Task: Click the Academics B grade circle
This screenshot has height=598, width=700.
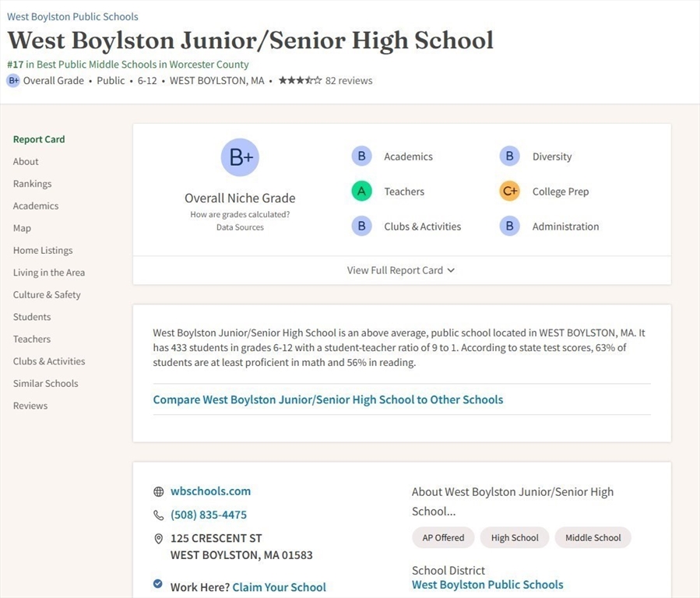Action: pos(361,157)
